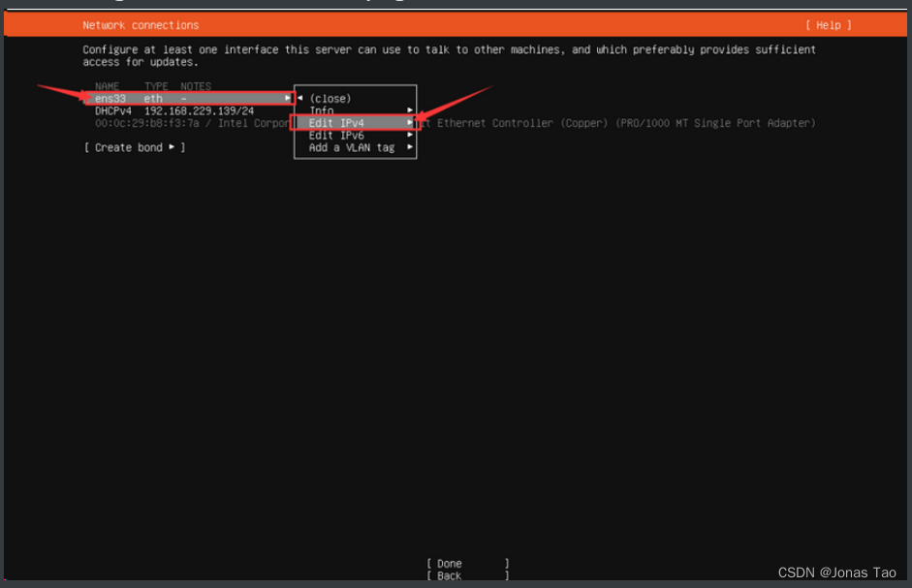Viewport: 912px width, 588px height.
Task: Open the Create bond dialog
Action: coord(130,147)
